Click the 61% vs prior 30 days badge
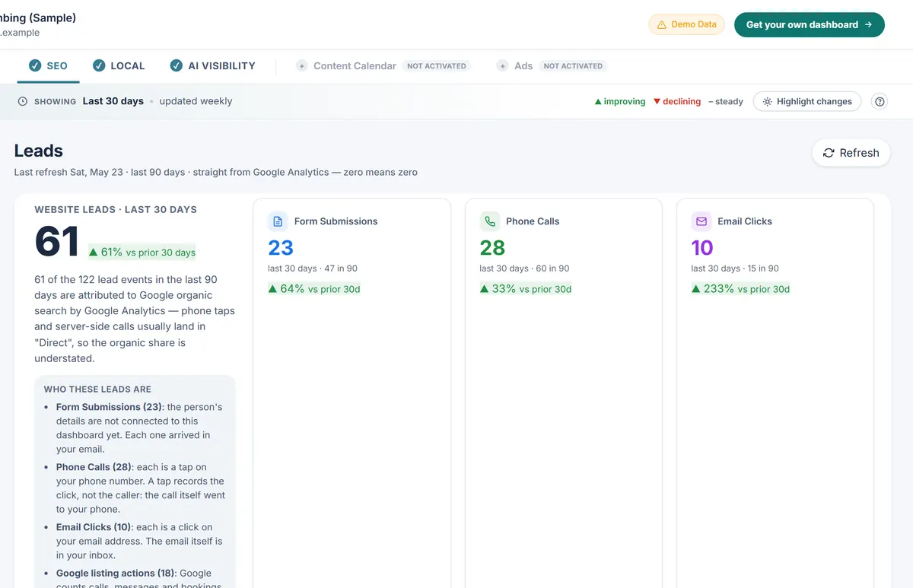The width and height of the screenshot is (913, 588). (142, 252)
